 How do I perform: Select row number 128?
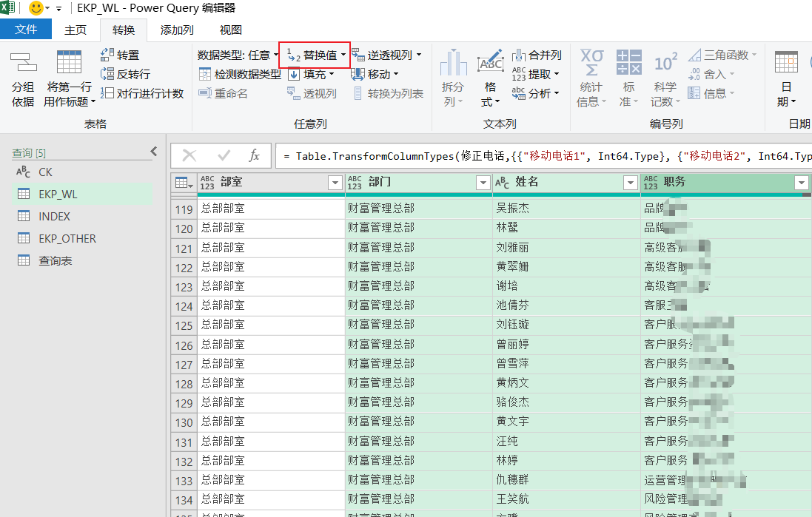tap(184, 383)
